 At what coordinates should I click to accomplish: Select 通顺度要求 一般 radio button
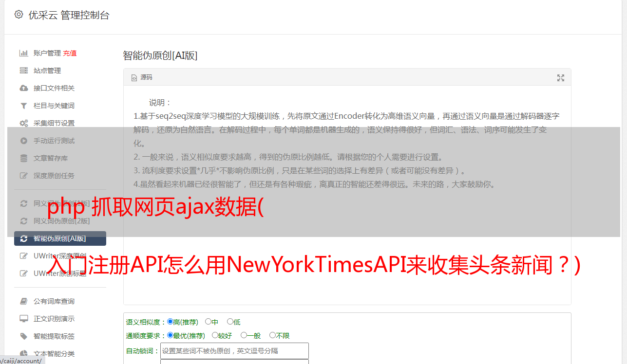click(x=244, y=335)
